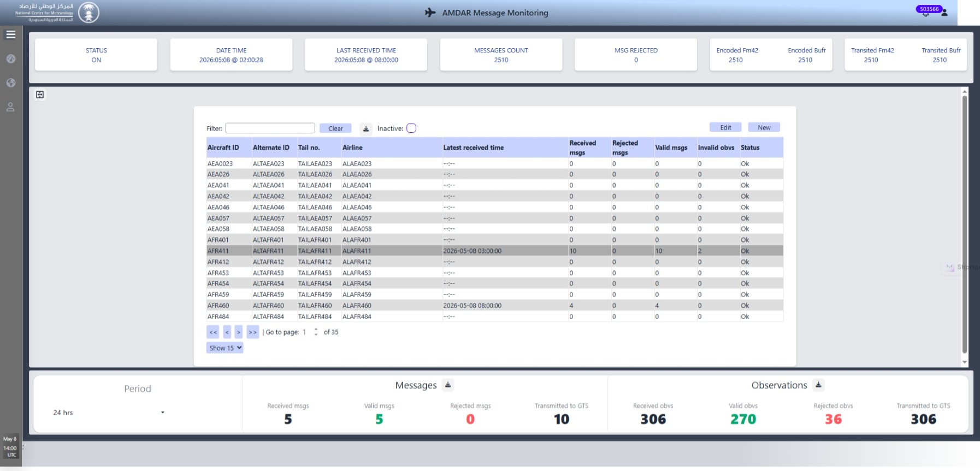Select the AEA057 aircraft row
980x471 pixels.
click(494, 218)
